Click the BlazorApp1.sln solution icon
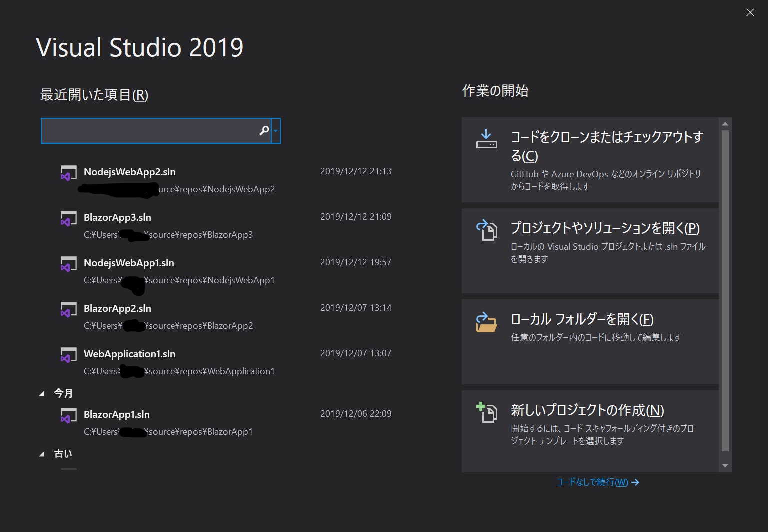 68,415
